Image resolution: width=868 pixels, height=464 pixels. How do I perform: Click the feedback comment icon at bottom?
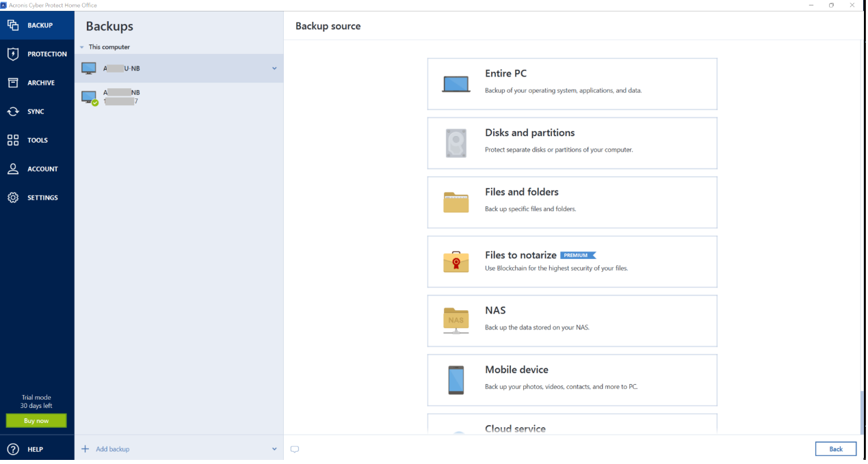(295, 449)
